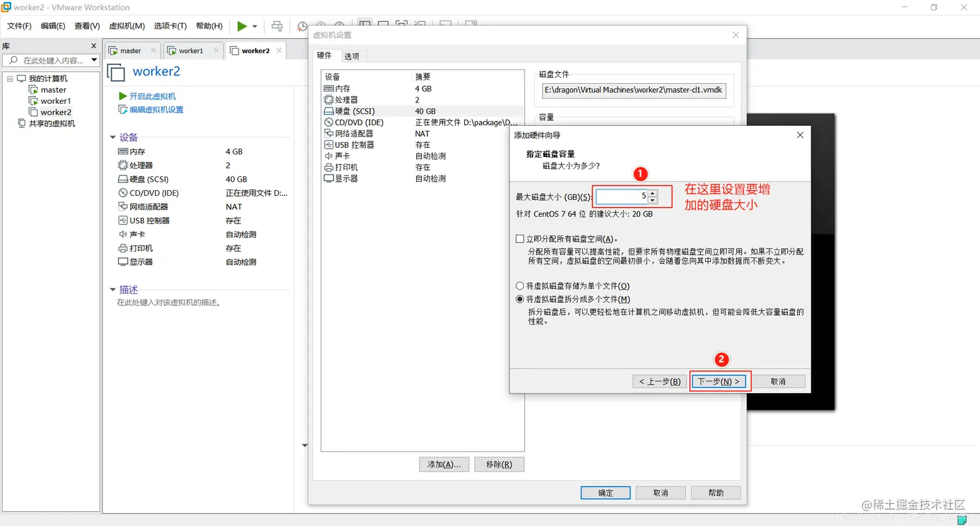980x526 pixels.
Task: Select 将虚拟磁盘存储为单个文件 radio option
Action: click(x=520, y=286)
